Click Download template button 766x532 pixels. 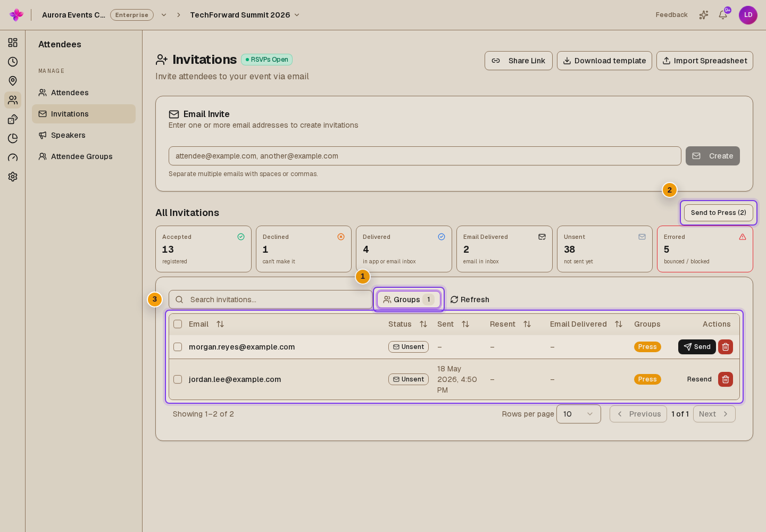(604, 61)
